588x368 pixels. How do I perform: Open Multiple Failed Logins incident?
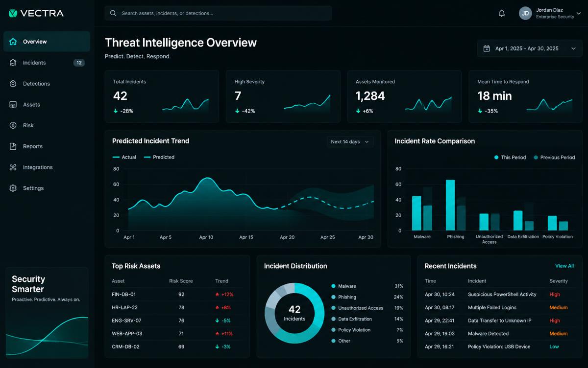[499, 308]
